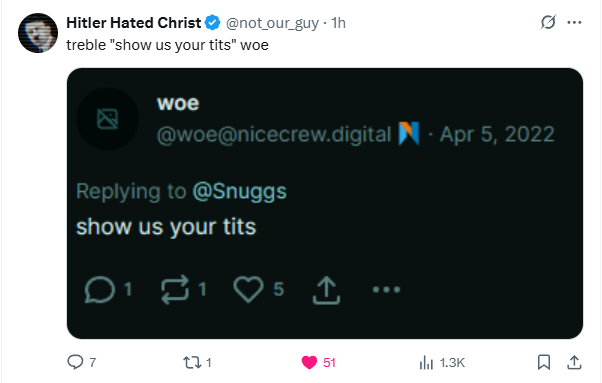Open the Grok explain icon on the post
This screenshot has height=383, width=602.
[x=548, y=22]
